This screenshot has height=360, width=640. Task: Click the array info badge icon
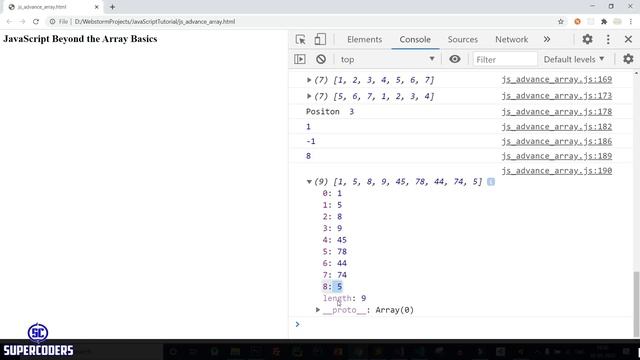491,182
